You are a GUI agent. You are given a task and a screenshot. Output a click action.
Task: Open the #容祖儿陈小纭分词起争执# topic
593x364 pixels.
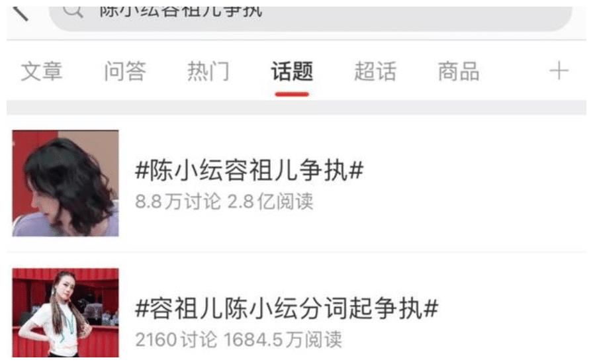coord(287,308)
